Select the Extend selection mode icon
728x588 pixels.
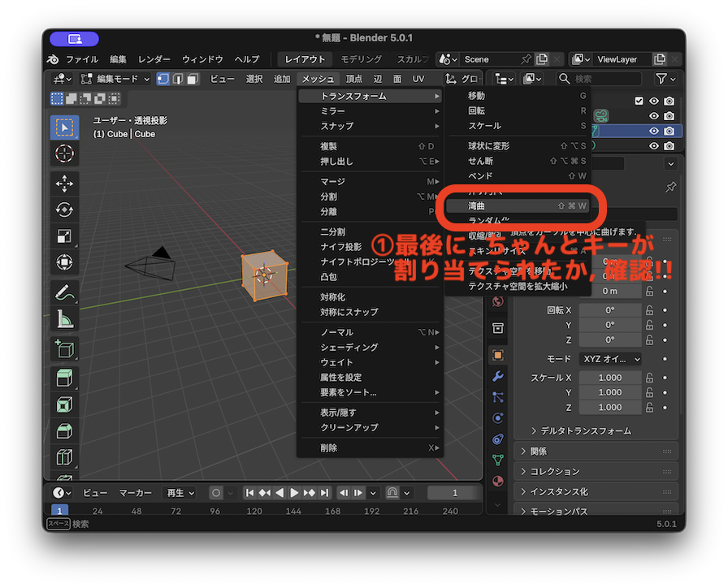point(71,98)
